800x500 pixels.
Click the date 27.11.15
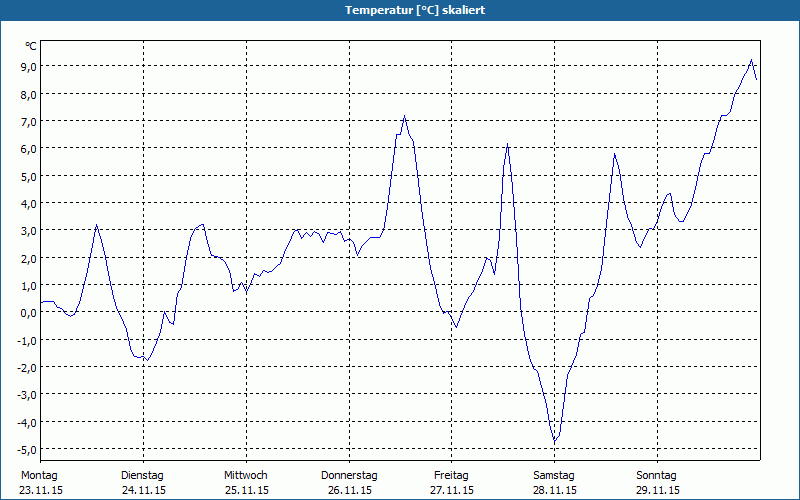point(452,490)
